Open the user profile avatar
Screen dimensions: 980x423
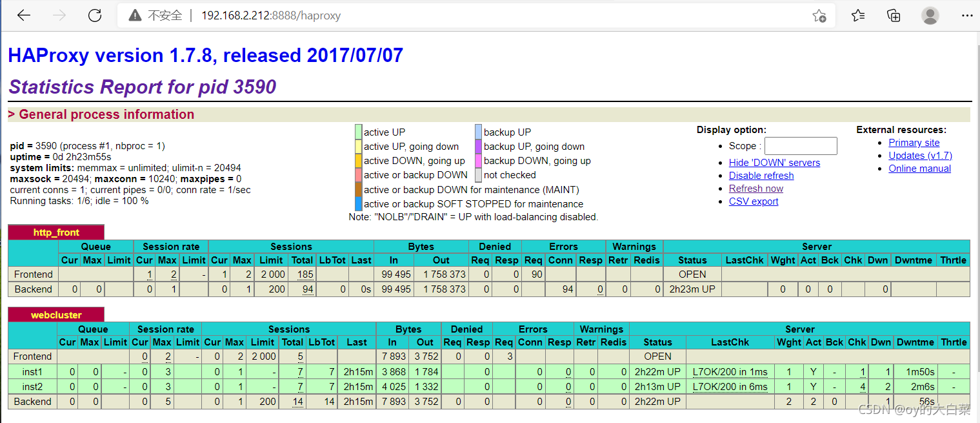[x=930, y=15]
